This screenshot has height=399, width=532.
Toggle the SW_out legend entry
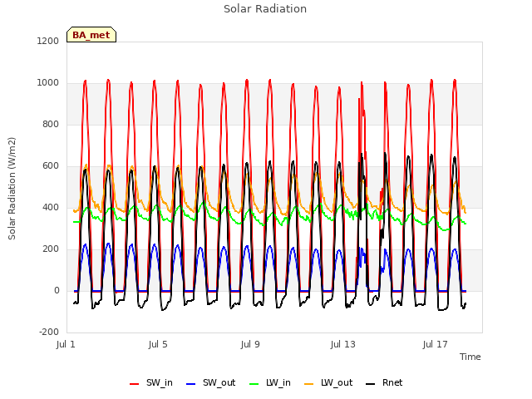(210, 382)
